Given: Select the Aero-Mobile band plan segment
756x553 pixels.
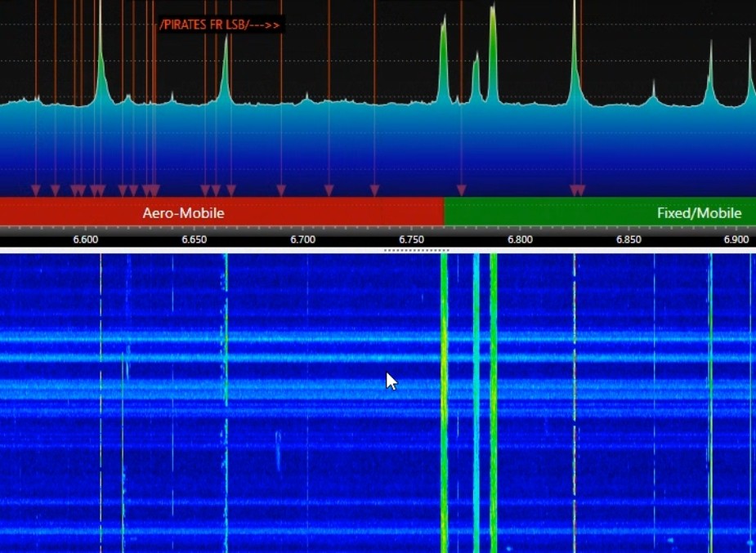Looking at the screenshot, I should 221,212.
